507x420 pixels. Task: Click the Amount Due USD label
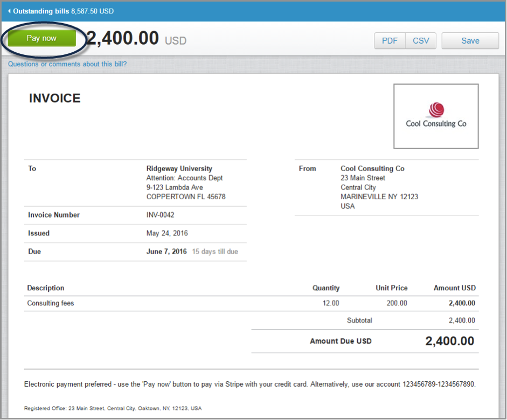click(341, 341)
